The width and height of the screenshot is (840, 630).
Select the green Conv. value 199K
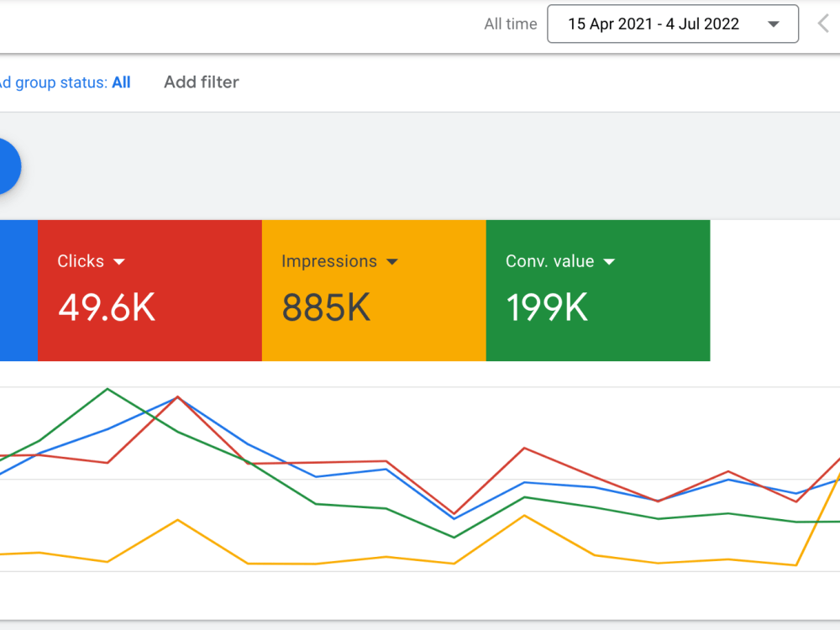click(x=547, y=307)
